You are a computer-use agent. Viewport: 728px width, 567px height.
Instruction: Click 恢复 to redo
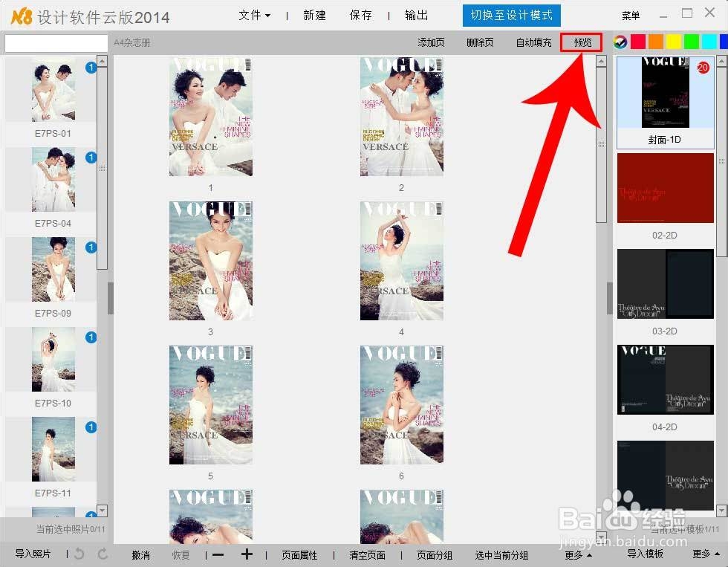point(181,555)
